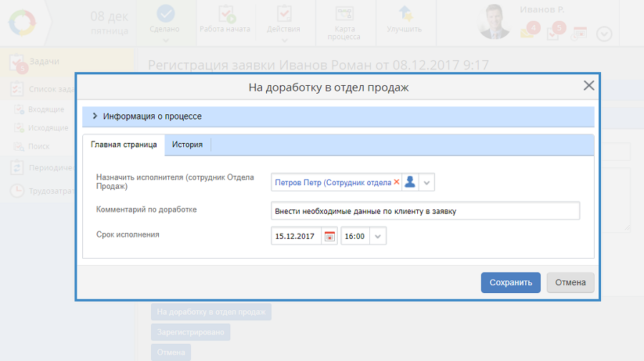Open the user picker person icon
The height and width of the screenshot is (361, 644).
coord(410,182)
